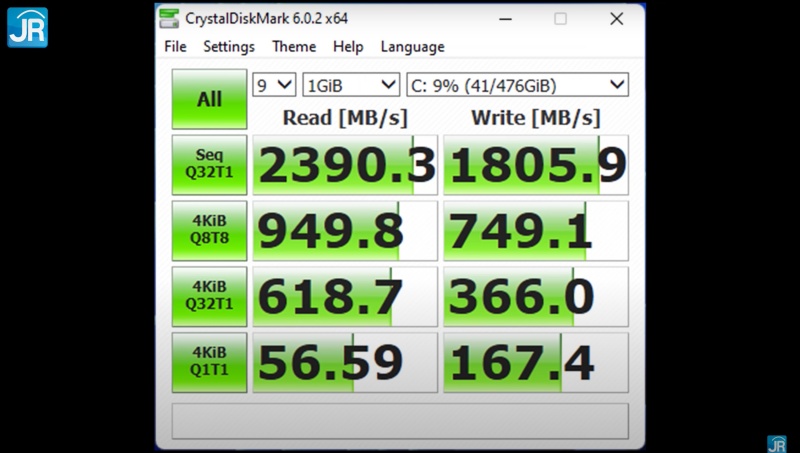Screen dimensions: 800x453
Task: Click the small JR watermark at bottom-right
Action: coord(776,442)
